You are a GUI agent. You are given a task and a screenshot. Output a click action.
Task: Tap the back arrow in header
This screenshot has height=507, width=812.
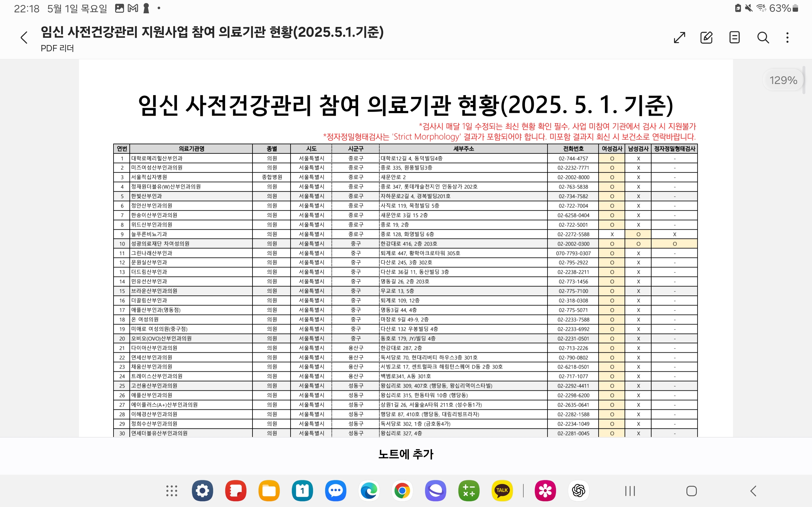coord(24,38)
